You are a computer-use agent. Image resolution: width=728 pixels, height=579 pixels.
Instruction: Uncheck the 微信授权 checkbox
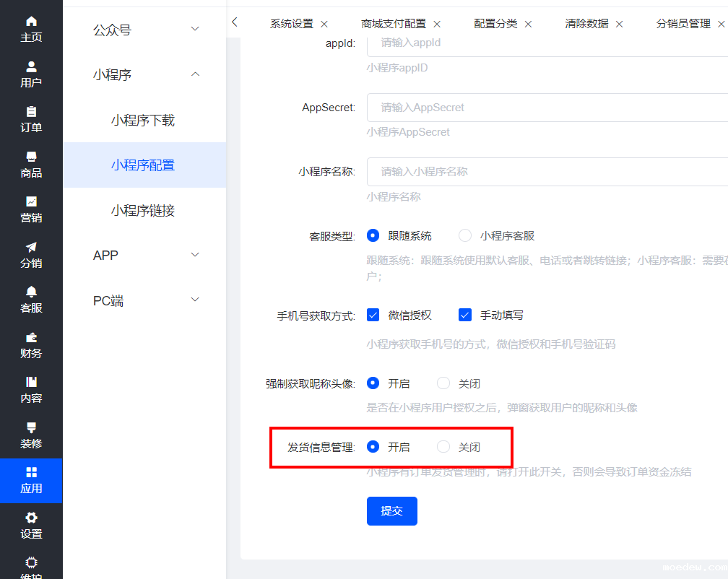click(x=373, y=315)
